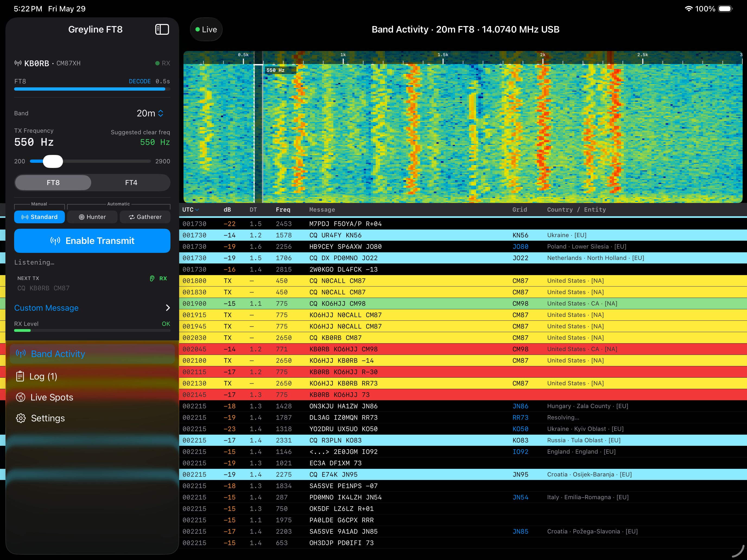Toggle the sidebar panel icon
The height and width of the screenshot is (560, 747).
(162, 29)
